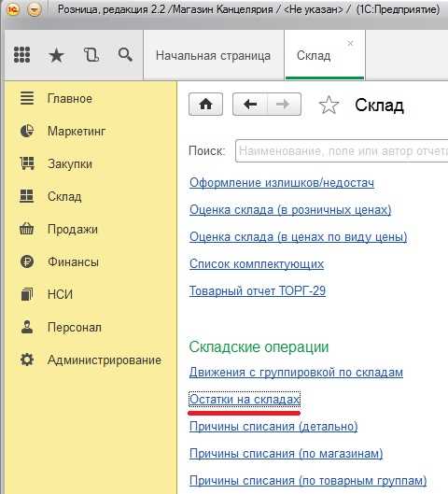Open the Закупки section

(x=70, y=163)
